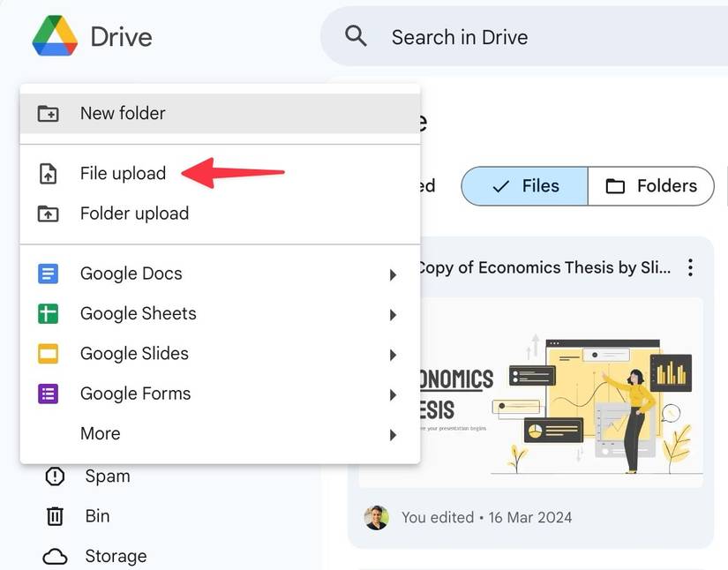Choose File upload from the menu

point(123,174)
